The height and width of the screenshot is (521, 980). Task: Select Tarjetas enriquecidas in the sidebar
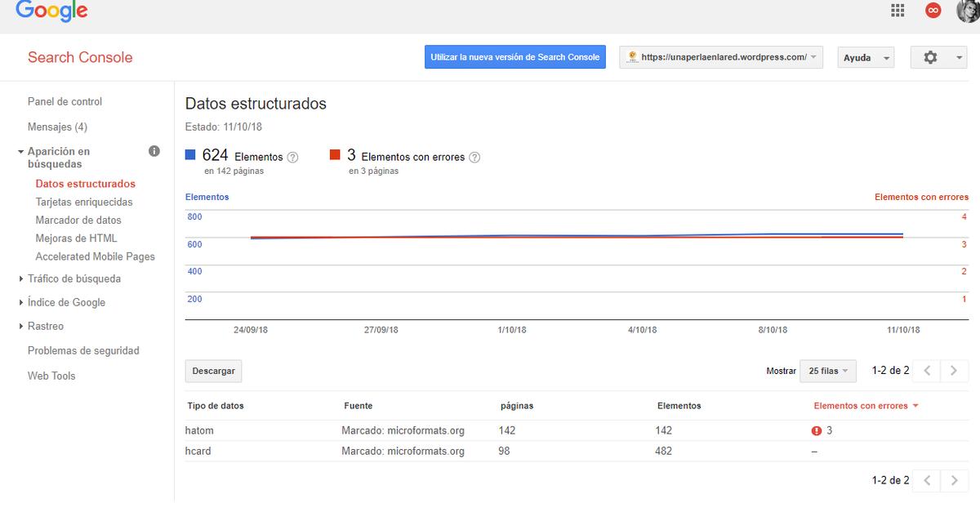click(83, 201)
